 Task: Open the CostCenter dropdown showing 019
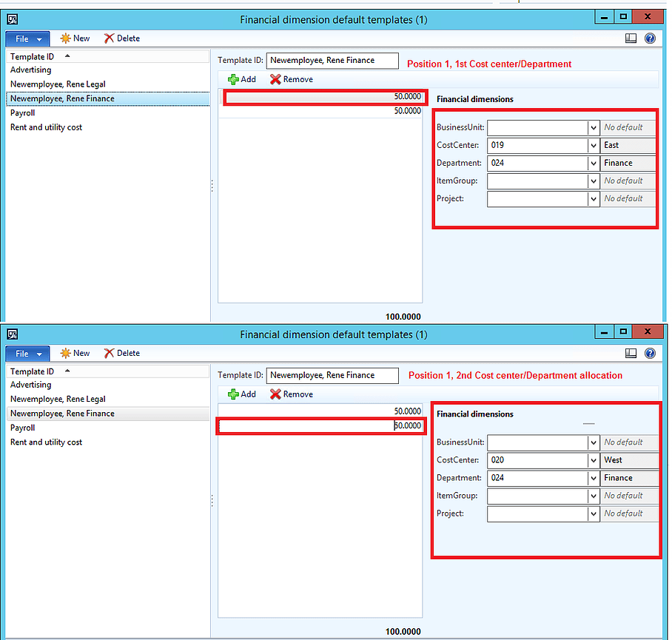point(595,145)
